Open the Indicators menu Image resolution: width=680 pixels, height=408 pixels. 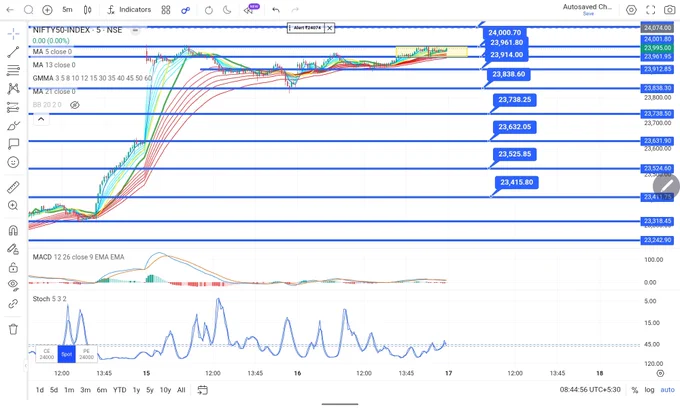point(130,10)
